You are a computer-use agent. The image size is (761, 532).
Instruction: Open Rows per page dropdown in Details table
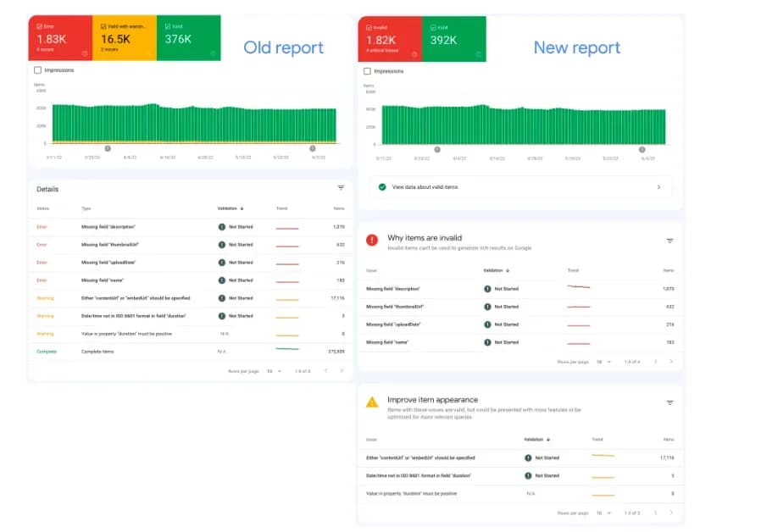click(x=273, y=371)
